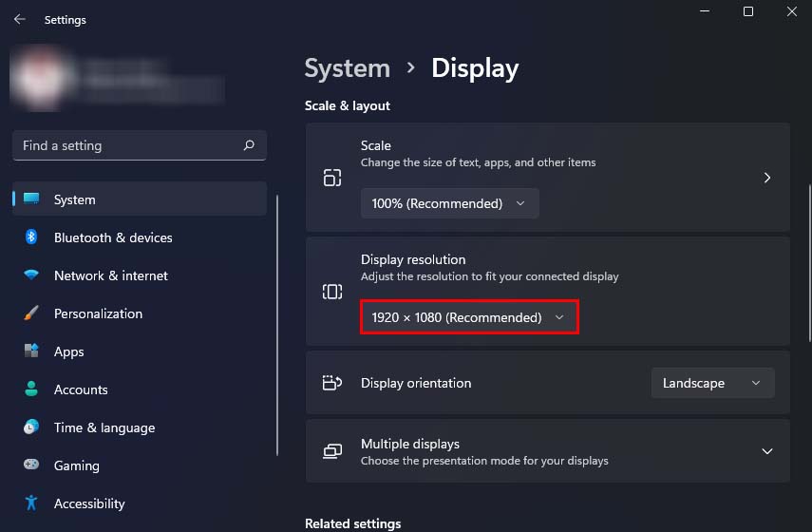The width and height of the screenshot is (812, 532).
Task: Click the Apps sidebar icon
Action: coord(31,351)
